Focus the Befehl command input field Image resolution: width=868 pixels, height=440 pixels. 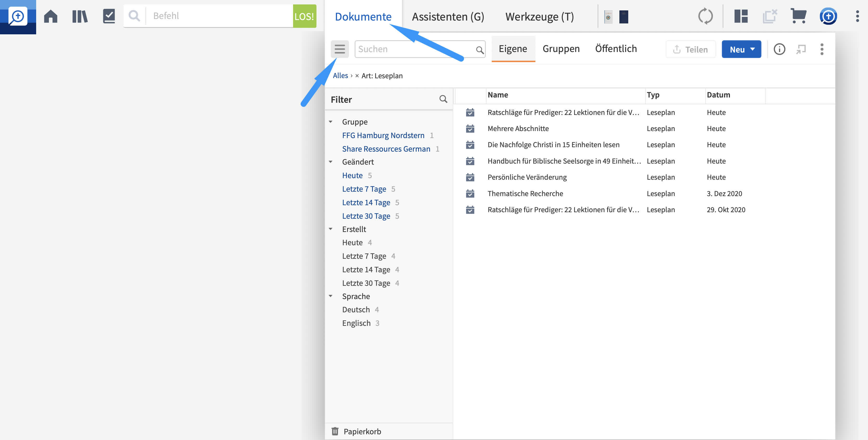coord(219,16)
